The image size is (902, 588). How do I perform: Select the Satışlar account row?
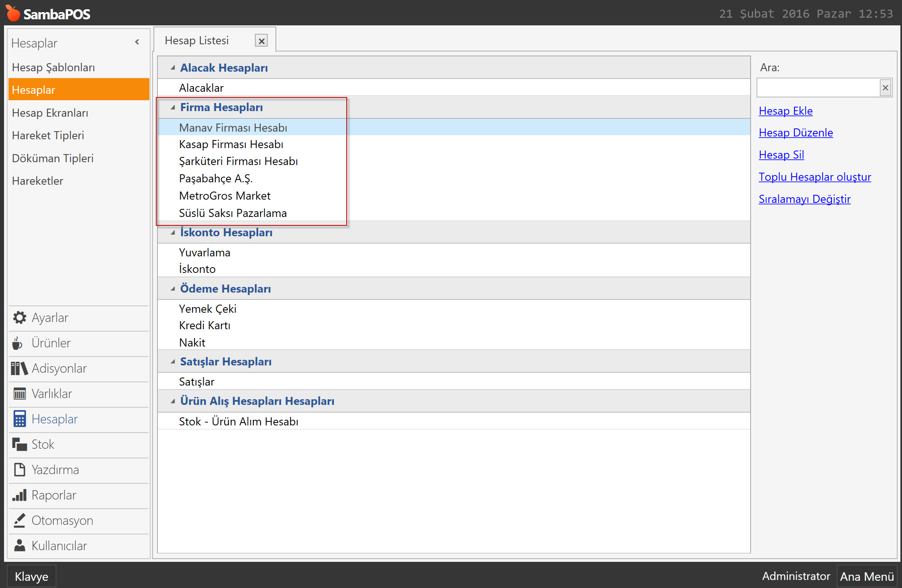tap(454, 382)
